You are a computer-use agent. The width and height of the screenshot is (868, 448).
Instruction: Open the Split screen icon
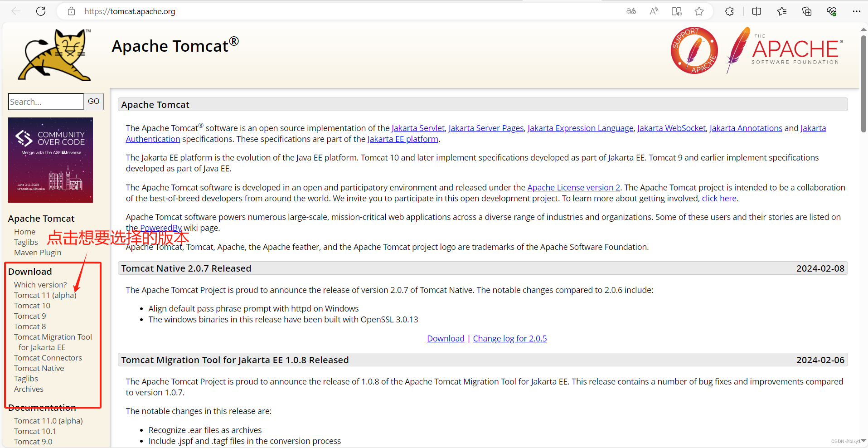(x=757, y=11)
